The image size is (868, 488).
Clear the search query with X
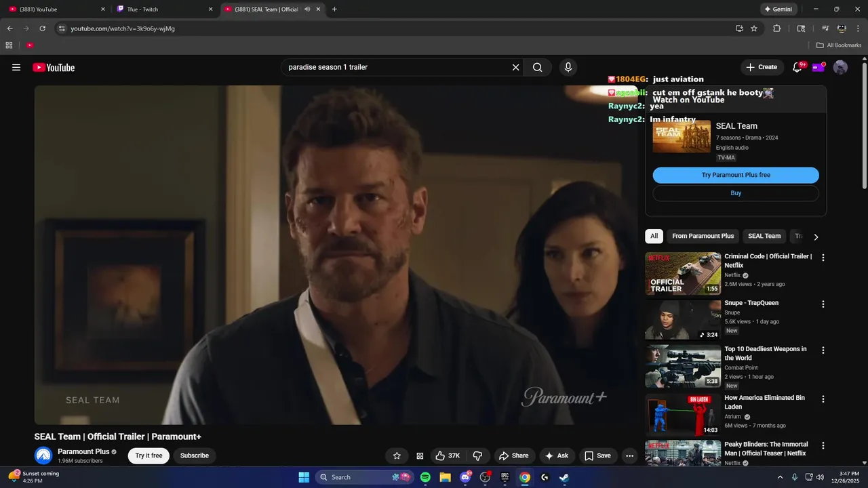[515, 67]
